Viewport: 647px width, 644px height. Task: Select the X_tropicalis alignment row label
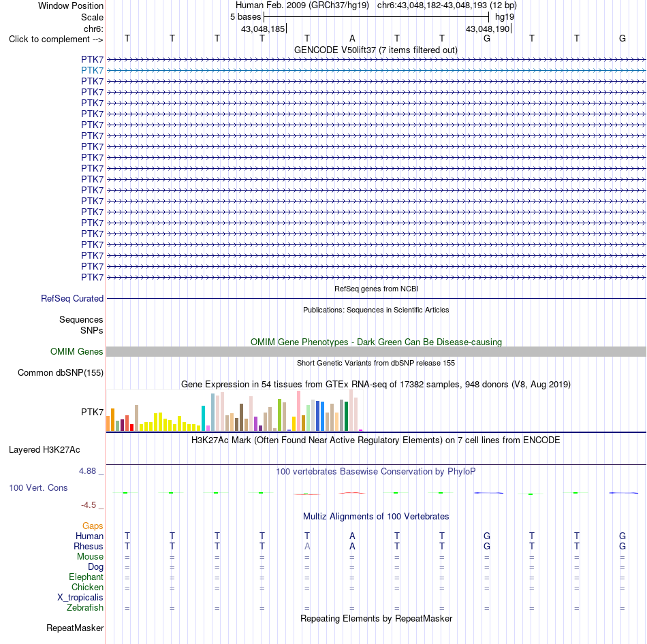pos(80,598)
